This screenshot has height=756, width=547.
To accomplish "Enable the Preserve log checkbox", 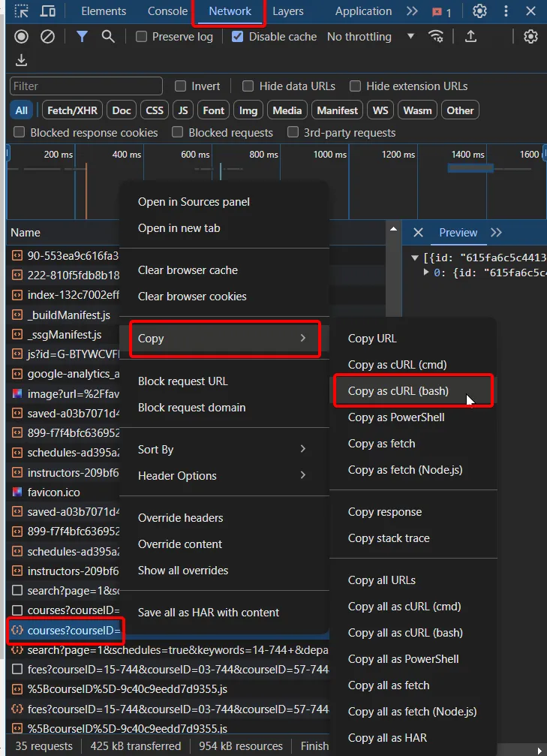I will 141,37.
